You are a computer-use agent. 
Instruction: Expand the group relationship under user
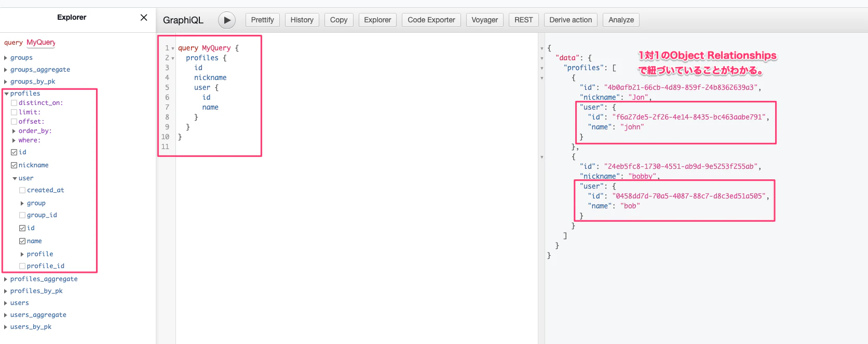[22, 203]
